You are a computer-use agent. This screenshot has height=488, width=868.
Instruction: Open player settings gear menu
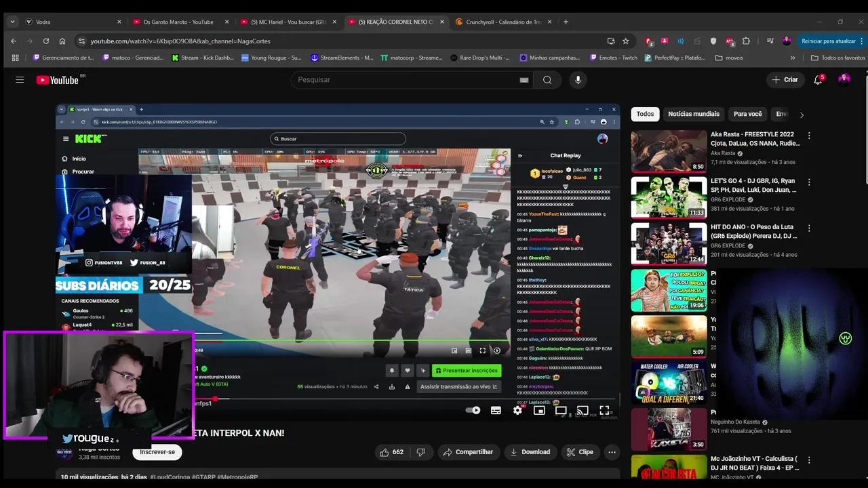[518, 410]
